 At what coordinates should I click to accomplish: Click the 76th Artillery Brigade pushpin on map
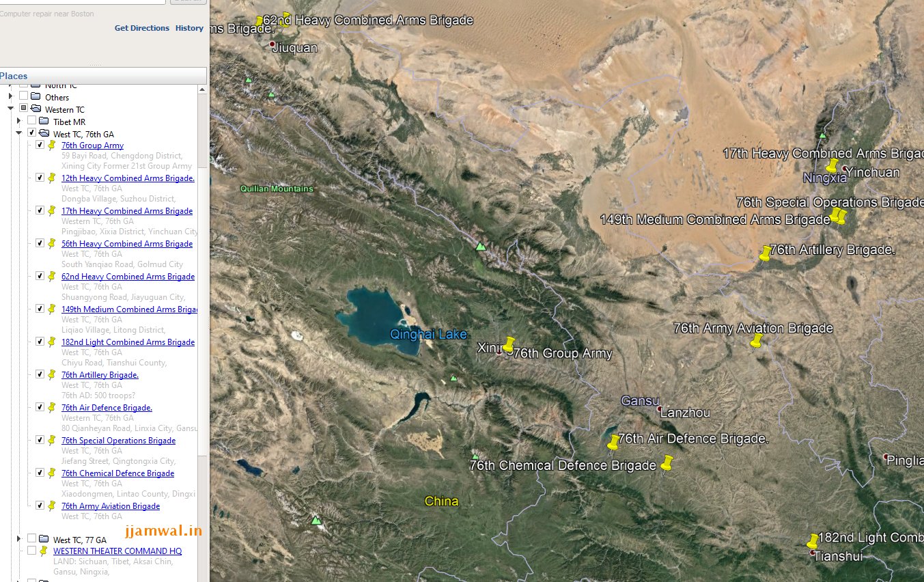[x=765, y=253]
